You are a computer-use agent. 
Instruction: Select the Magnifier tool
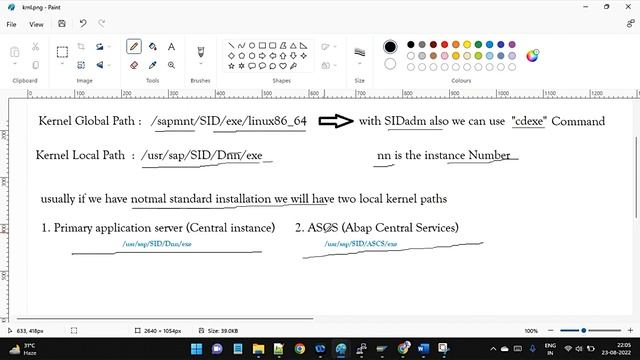coord(171,65)
